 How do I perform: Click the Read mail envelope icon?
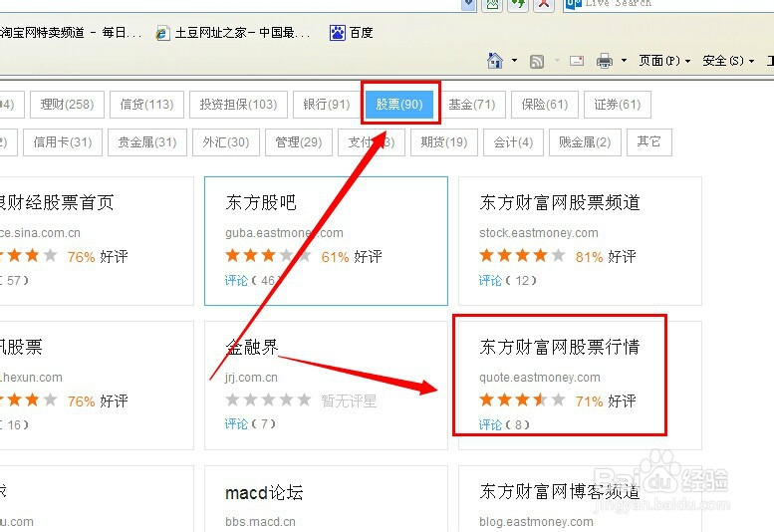pos(577,61)
